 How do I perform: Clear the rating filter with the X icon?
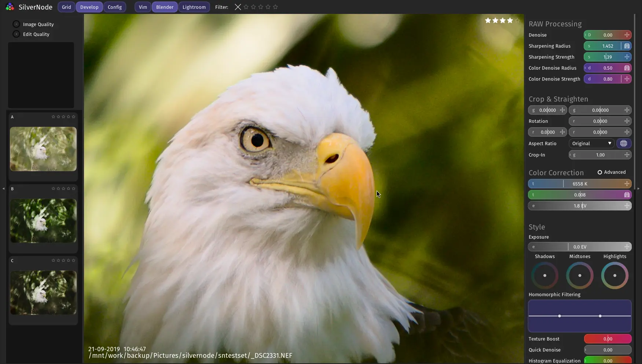238,7
